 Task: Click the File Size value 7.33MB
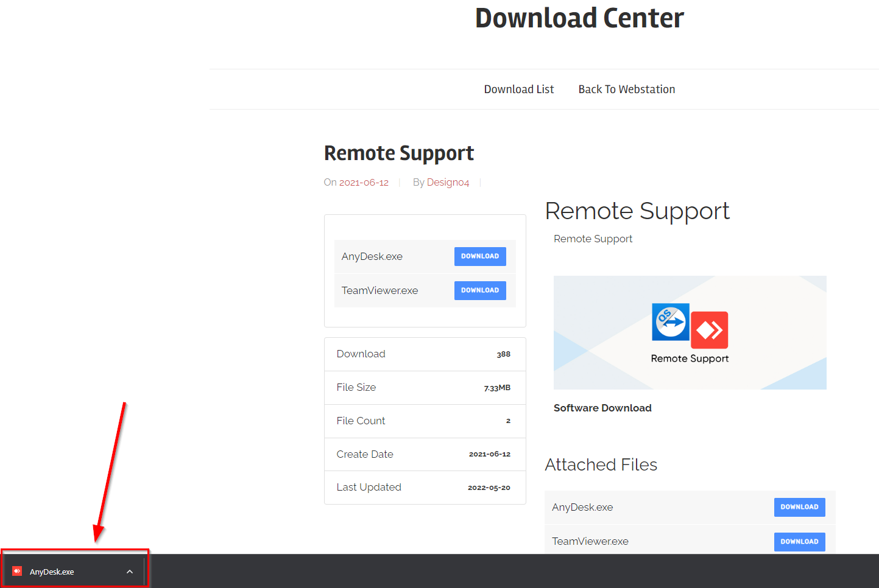click(x=497, y=388)
